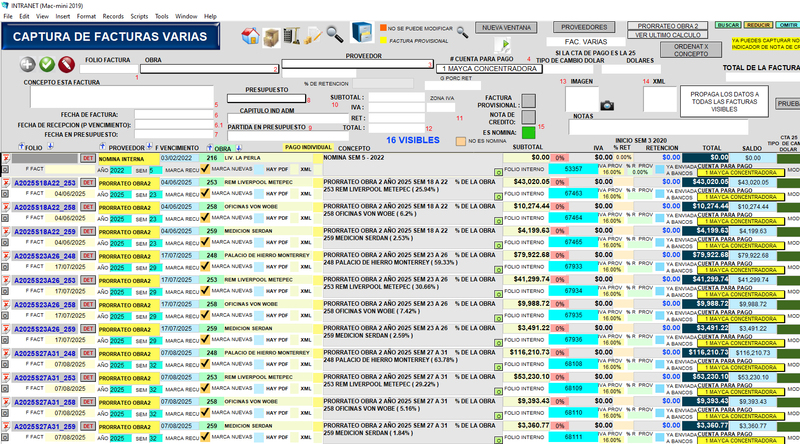Viewport: 800px width, 444px height.
Task: Sort Folio column ascending with up arrow
Action: tap(20, 147)
